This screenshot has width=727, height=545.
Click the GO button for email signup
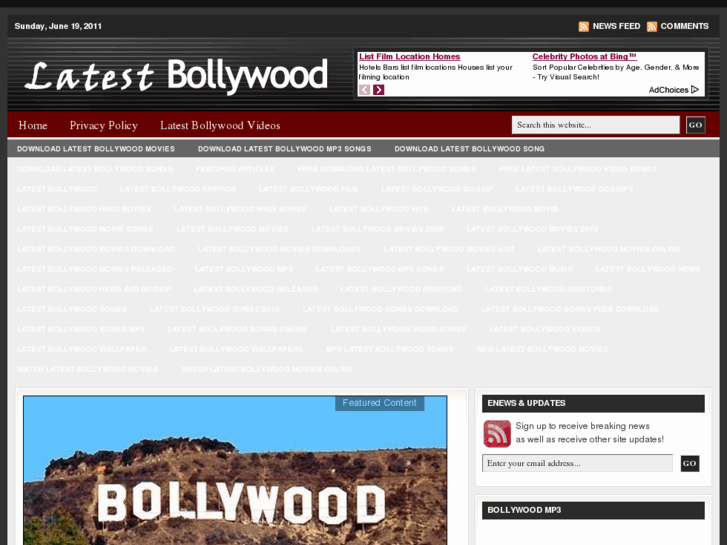(x=690, y=463)
